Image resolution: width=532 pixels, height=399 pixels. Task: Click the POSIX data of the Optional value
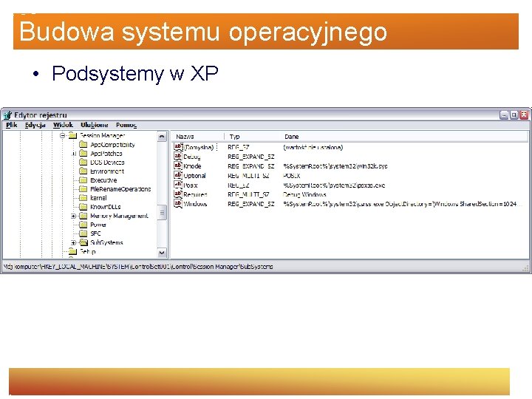pos(291,176)
